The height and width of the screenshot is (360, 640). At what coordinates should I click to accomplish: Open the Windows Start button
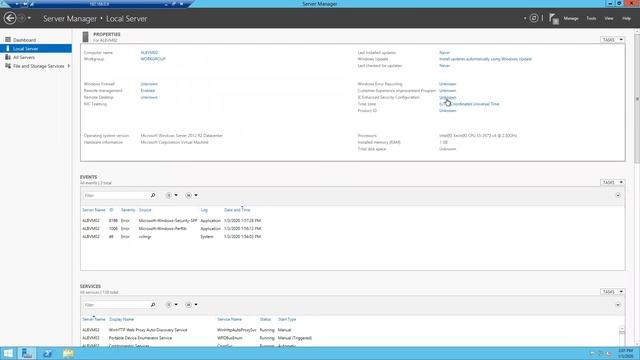[x=8, y=353]
